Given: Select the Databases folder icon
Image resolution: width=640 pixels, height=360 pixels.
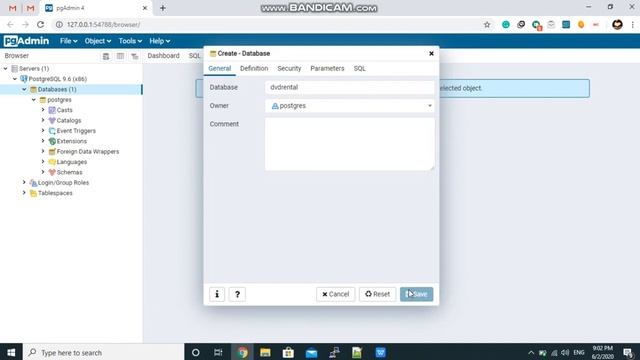Looking at the screenshot, I should click(33, 89).
